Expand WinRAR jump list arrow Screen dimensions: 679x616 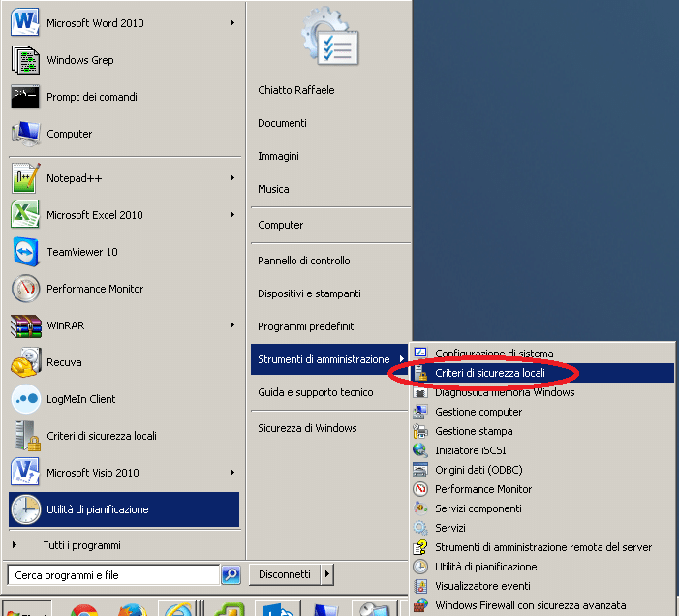point(232,325)
